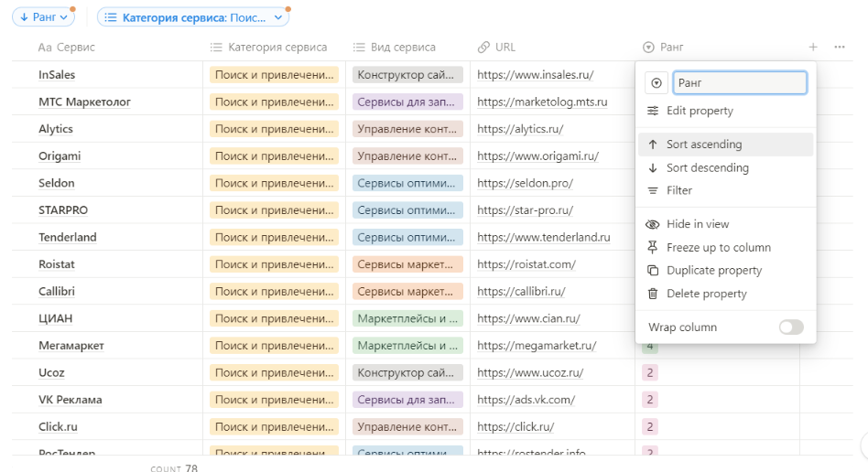The height and width of the screenshot is (472, 868).
Task: Open the https://www.origami.ru/ link
Action: (538, 156)
